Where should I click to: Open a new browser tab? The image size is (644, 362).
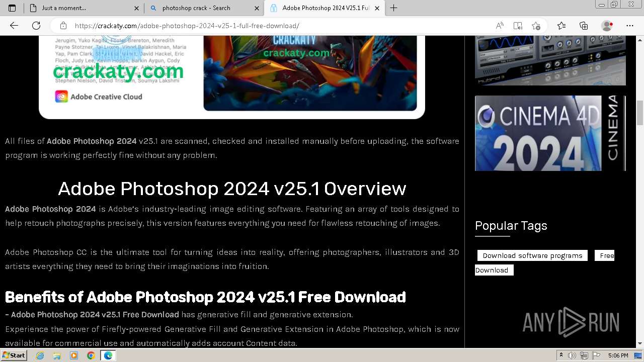[393, 8]
